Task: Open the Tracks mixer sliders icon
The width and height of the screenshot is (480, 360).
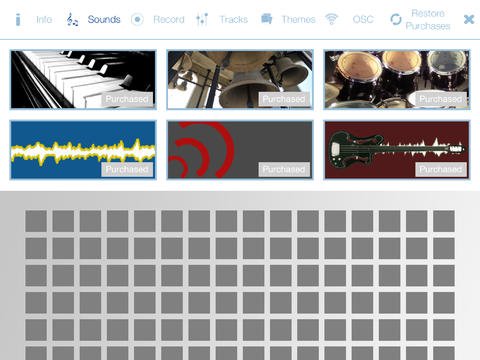Action: [x=202, y=19]
